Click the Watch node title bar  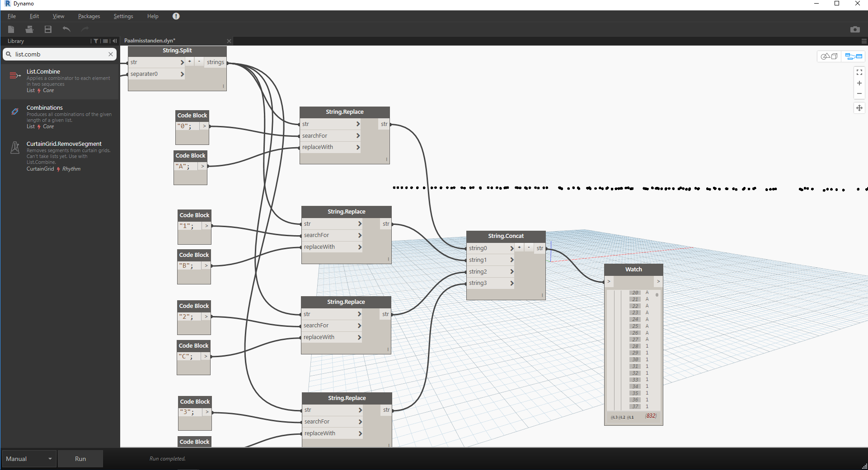(633, 270)
